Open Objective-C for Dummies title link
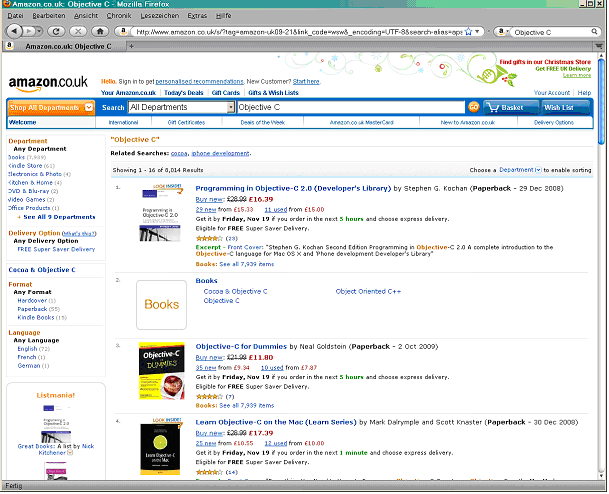Image resolution: width=609 pixels, height=494 pixels. (241, 346)
